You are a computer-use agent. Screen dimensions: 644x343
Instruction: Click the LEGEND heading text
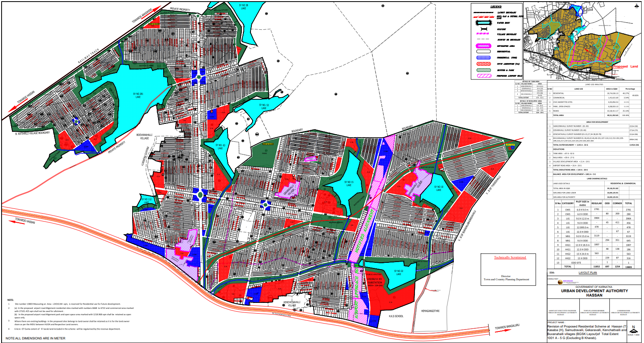tap(496, 7)
